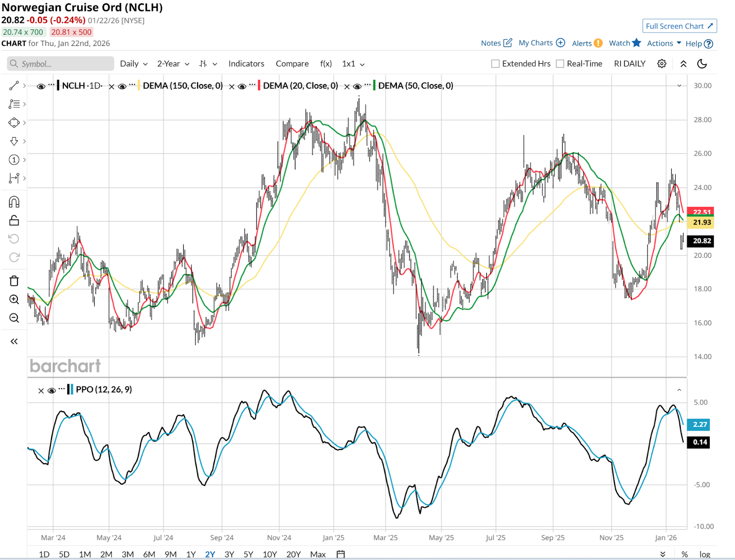Open the Actions dropdown menu
Screen dimensions: 735x560
(664, 43)
